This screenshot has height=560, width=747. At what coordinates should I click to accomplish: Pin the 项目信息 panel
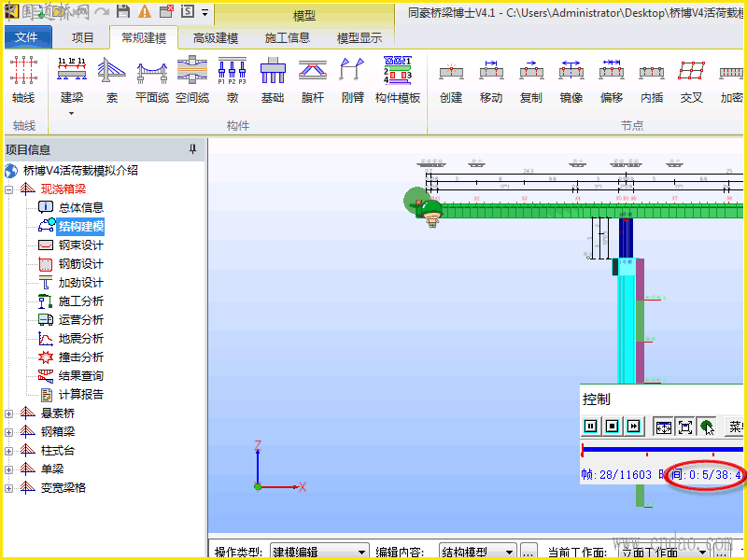[x=193, y=149]
